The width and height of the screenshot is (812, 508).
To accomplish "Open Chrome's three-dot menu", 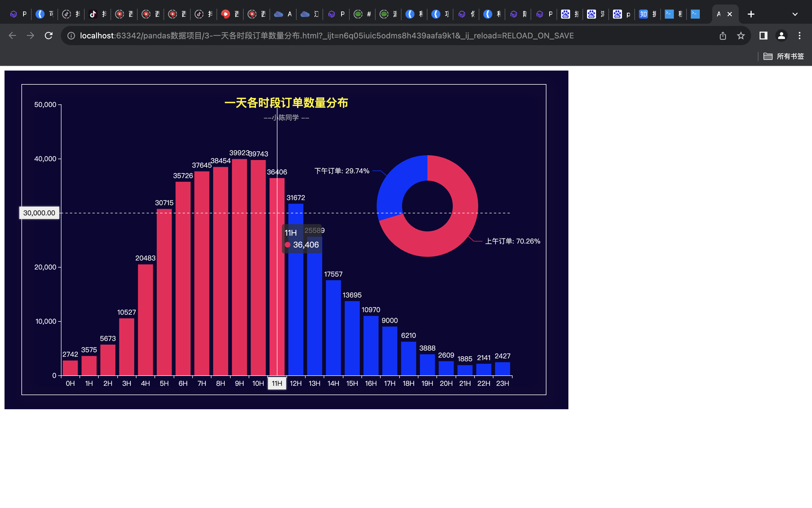I will point(800,36).
